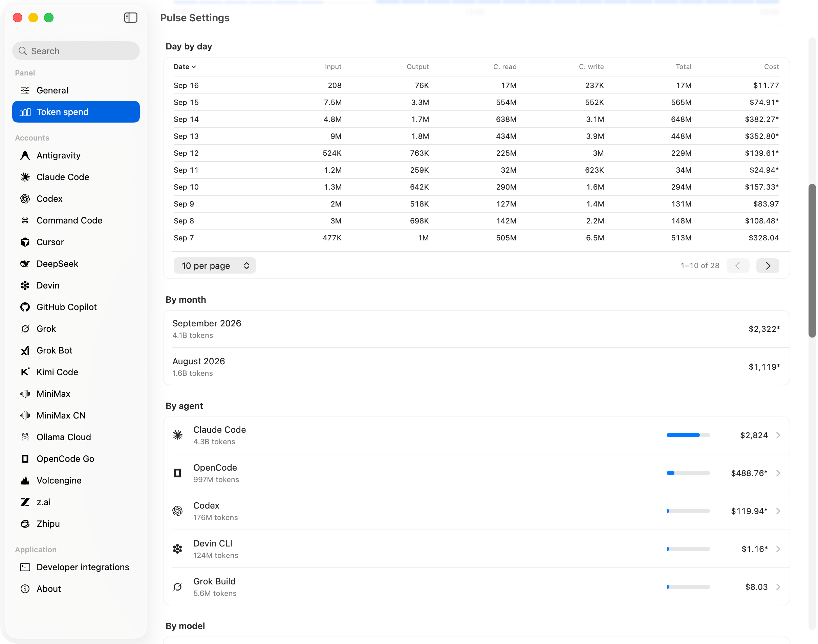Open the OpenCode Go account
Screen dimensions: 818x644
(76, 459)
